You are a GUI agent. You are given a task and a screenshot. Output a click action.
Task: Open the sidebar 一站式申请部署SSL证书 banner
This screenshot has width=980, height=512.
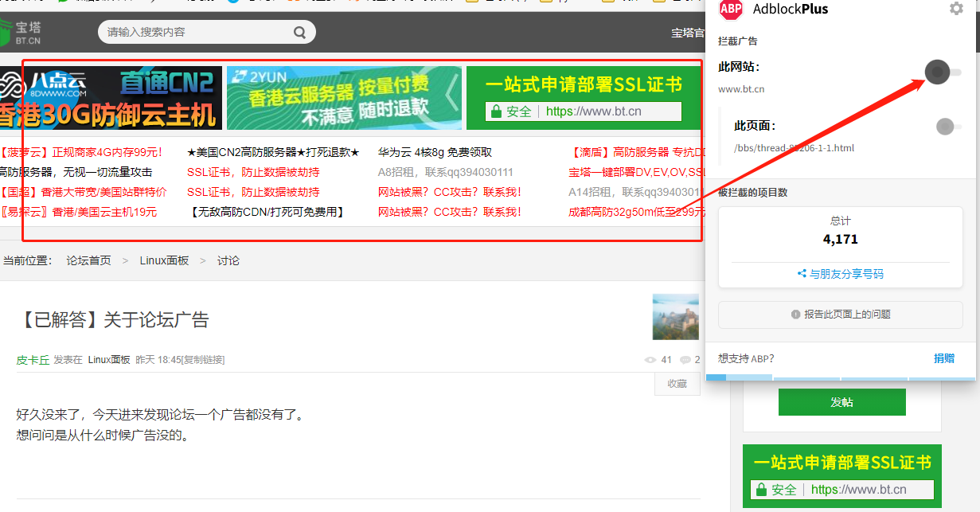(842, 476)
